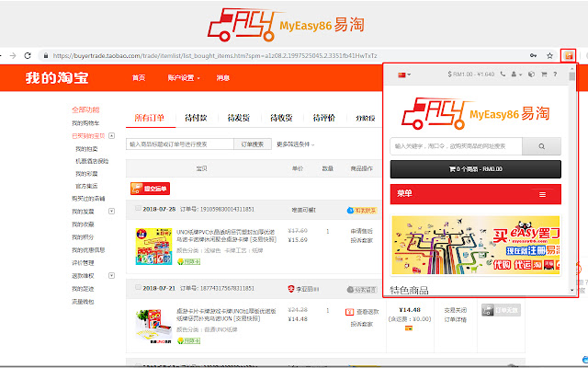Open 购买过的店铺 in sidebar
The image size is (588, 368).
[88, 199]
